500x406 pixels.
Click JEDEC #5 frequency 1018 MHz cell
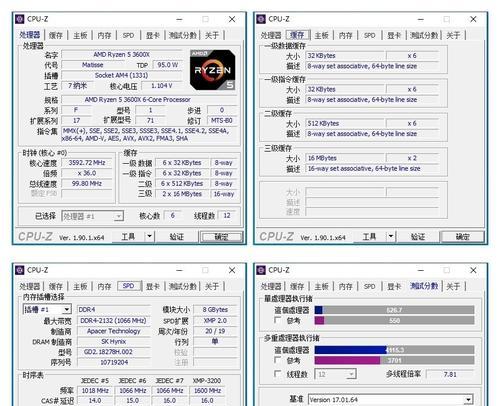coord(95,390)
